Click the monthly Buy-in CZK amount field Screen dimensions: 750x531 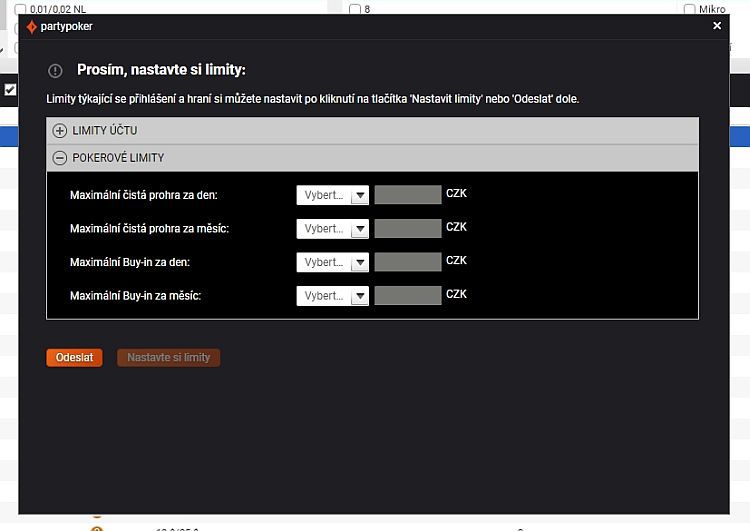tap(407, 296)
